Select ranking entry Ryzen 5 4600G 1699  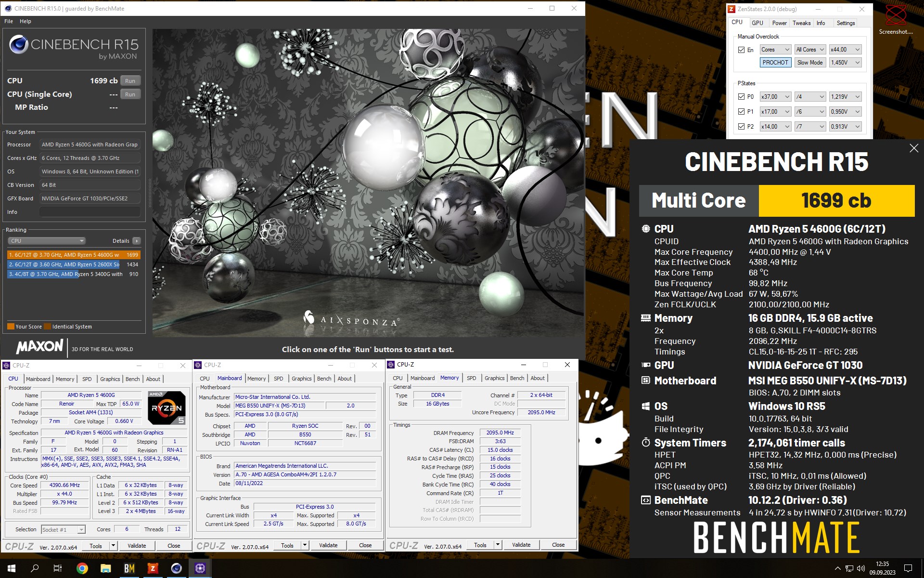74,255
